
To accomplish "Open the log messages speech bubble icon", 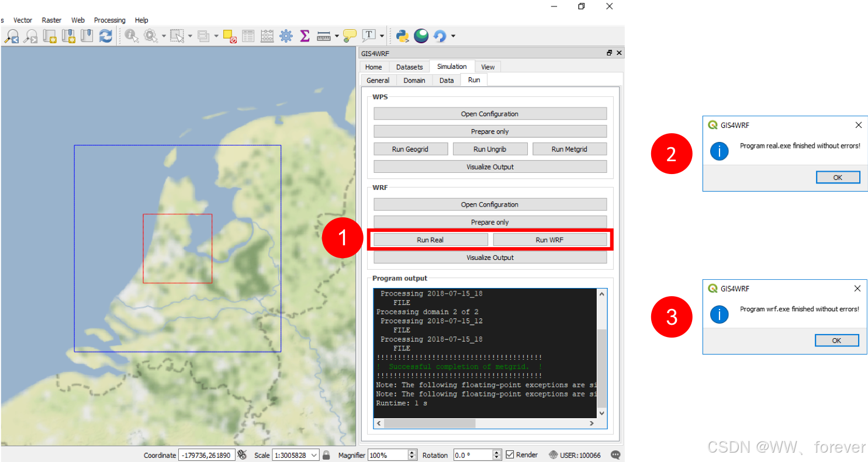I will pos(615,455).
